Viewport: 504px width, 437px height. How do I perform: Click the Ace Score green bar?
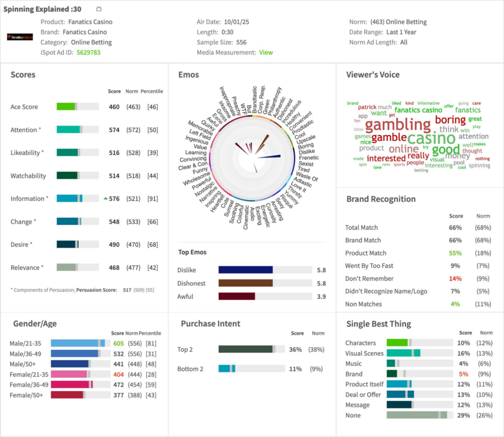click(66, 107)
